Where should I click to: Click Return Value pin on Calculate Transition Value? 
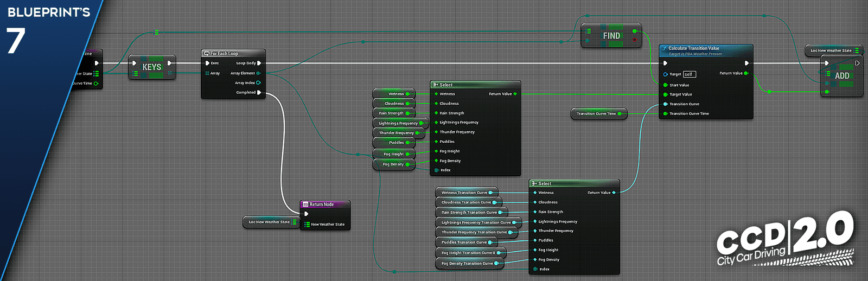click(x=746, y=73)
